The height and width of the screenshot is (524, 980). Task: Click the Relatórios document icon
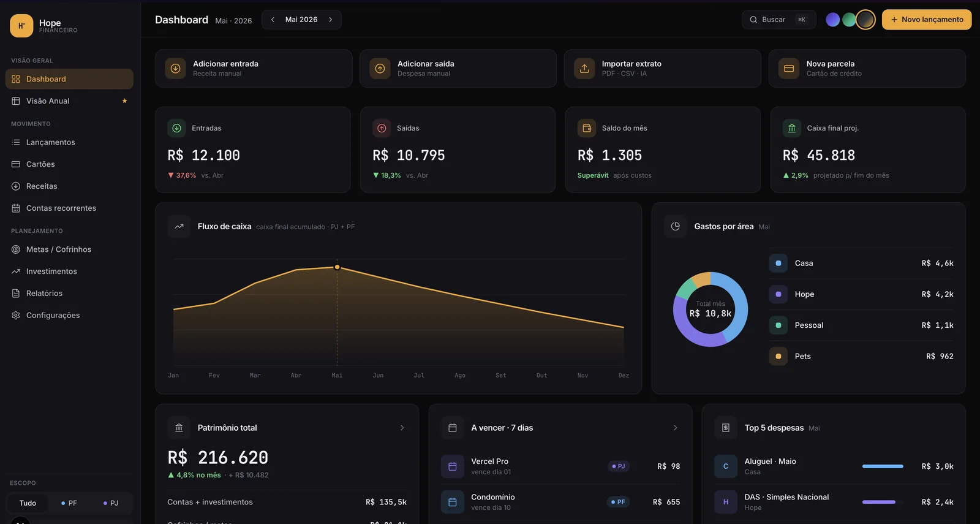click(16, 294)
